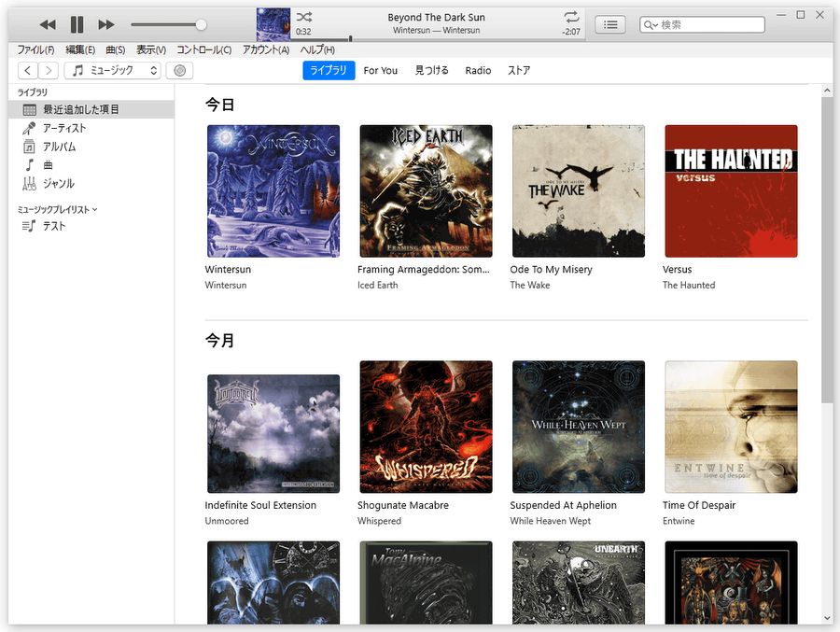Image resolution: width=840 pixels, height=632 pixels.
Task: Select ジャンル in the sidebar
Action: coord(91,183)
